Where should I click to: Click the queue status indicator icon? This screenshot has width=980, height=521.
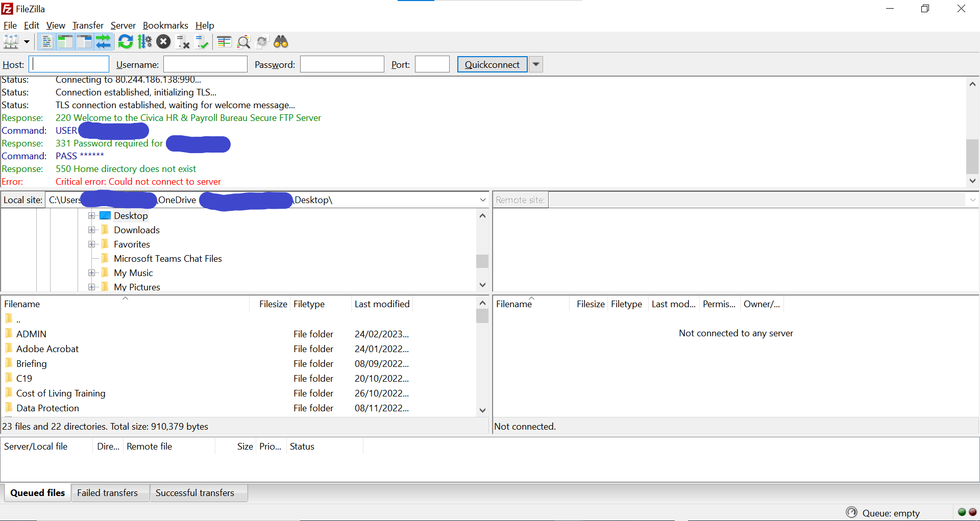pos(851,512)
